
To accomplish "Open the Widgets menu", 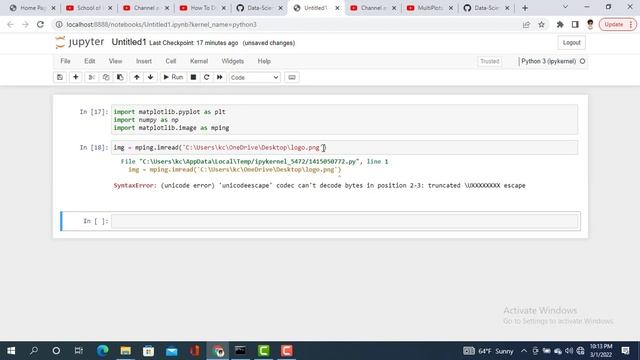I will (233, 61).
